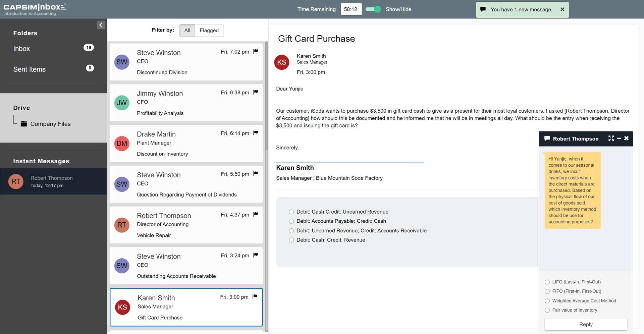Pop out the Robert Thompson chat window

[x=611, y=138]
